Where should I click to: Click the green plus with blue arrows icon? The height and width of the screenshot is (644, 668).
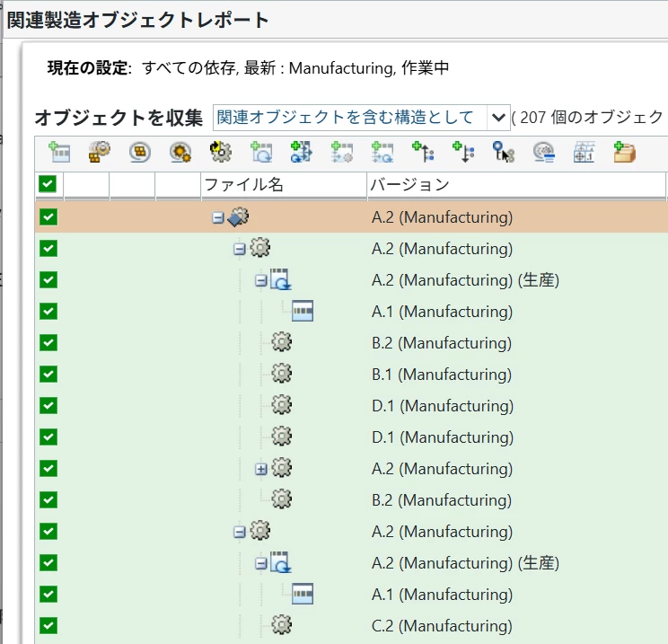pyautogui.click(x=301, y=152)
